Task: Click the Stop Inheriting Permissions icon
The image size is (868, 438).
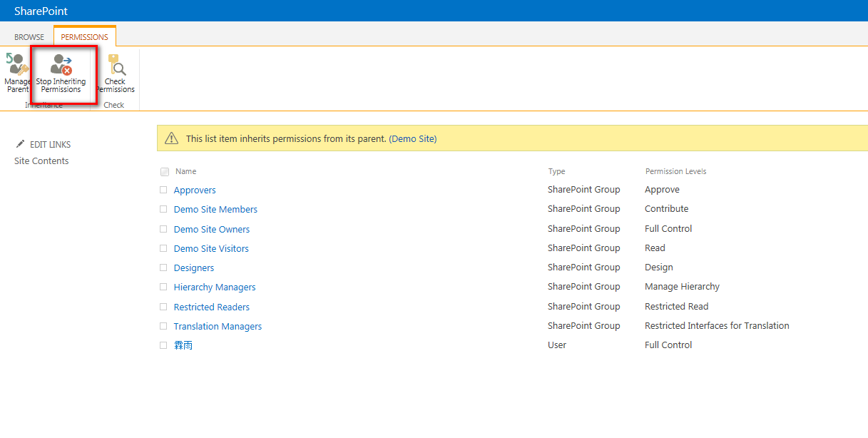Action: pyautogui.click(x=61, y=65)
